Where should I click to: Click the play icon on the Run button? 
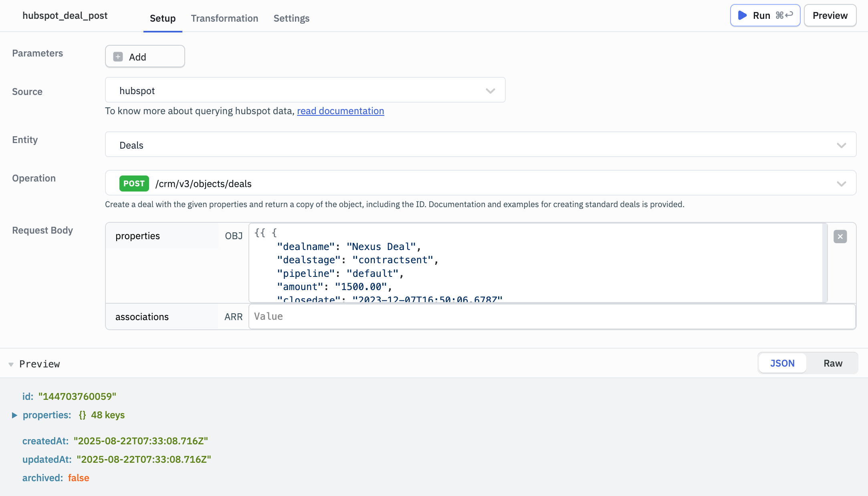point(743,15)
